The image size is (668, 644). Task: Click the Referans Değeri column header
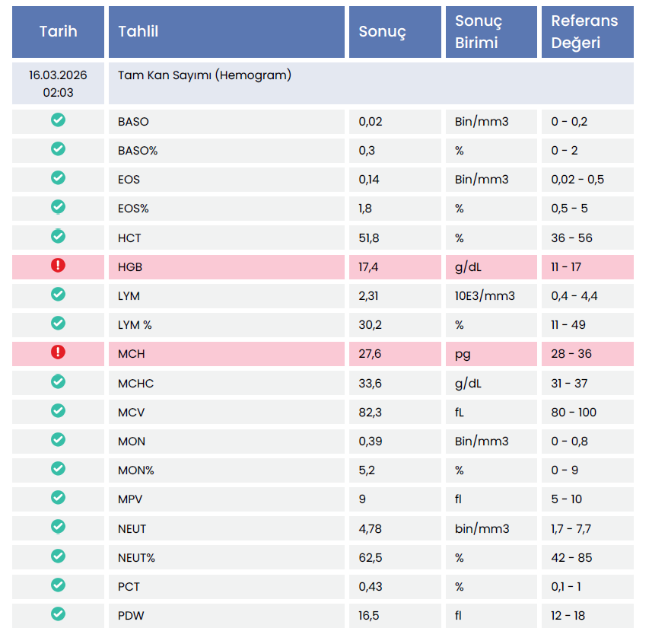[584, 32]
